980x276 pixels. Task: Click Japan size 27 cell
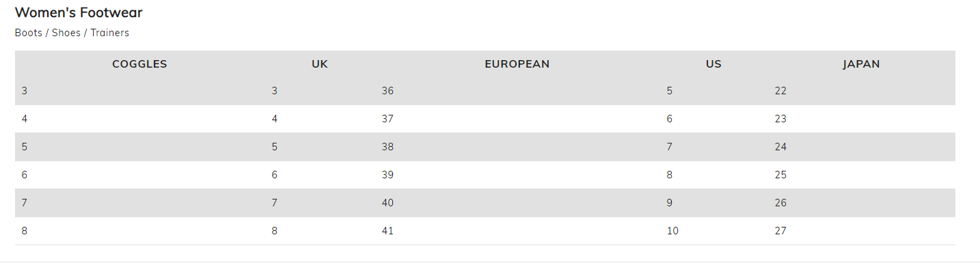[x=780, y=231]
